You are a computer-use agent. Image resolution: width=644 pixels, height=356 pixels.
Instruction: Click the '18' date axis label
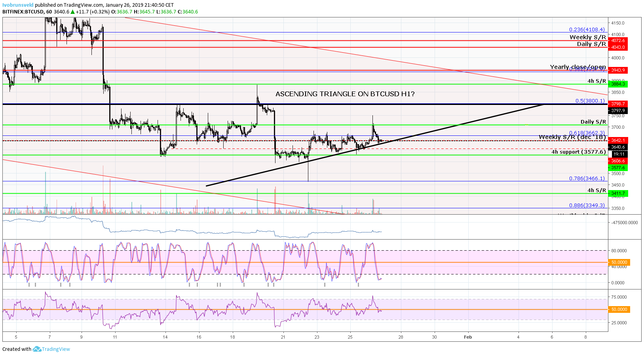[x=232, y=337]
